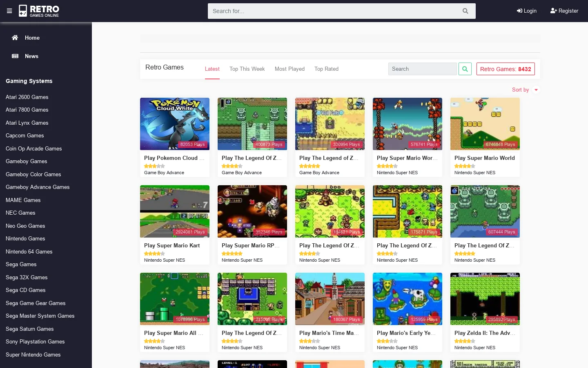
Task: Open Nintendo Games category
Action: coord(25,238)
